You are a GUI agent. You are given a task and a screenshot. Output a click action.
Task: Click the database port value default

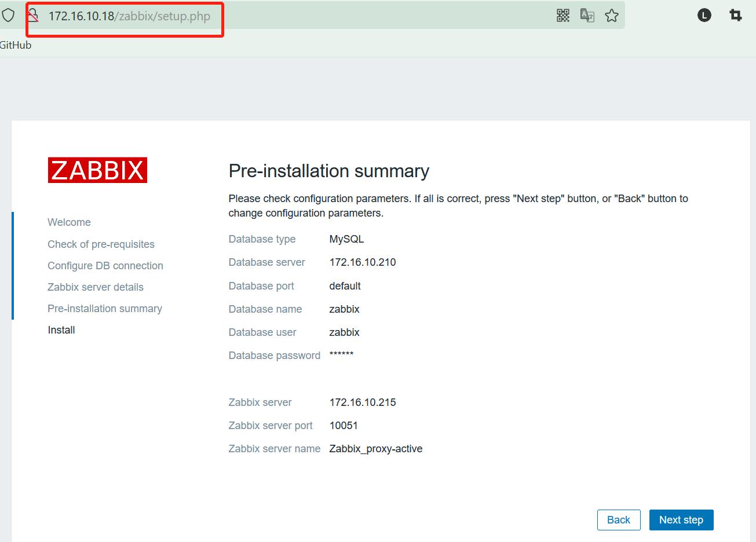click(x=345, y=286)
